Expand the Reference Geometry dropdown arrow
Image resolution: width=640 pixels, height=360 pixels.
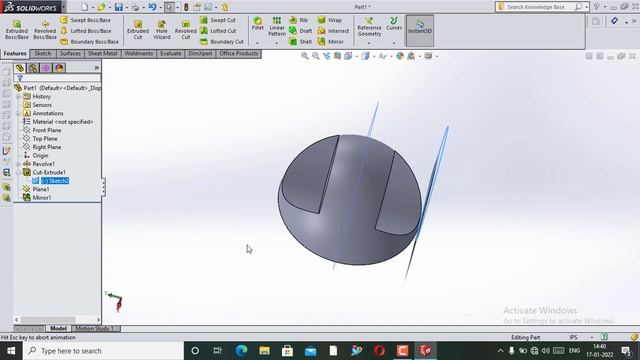click(x=369, y=43)
